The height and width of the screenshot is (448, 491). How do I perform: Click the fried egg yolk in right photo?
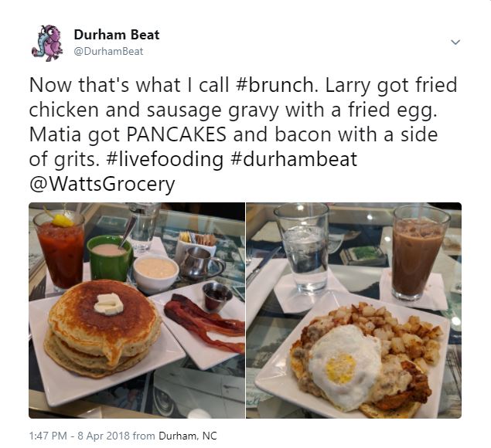point(340,368)
